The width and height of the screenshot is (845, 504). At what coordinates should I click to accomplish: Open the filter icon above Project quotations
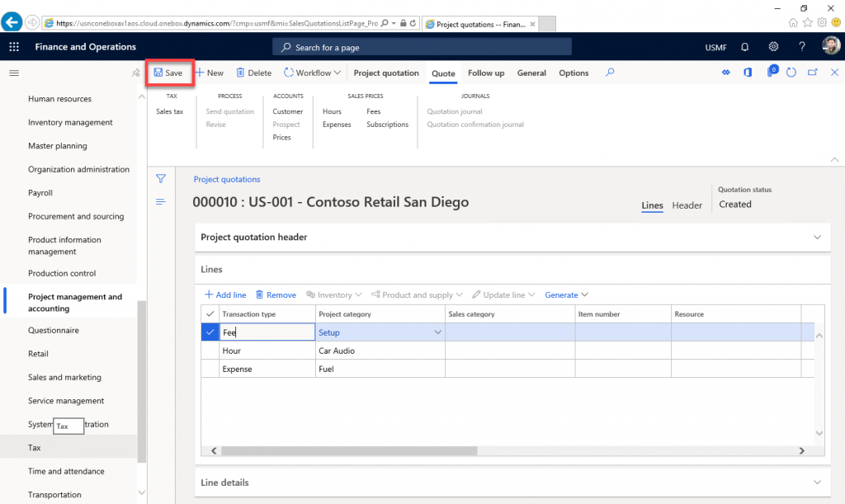pos(161,178)
